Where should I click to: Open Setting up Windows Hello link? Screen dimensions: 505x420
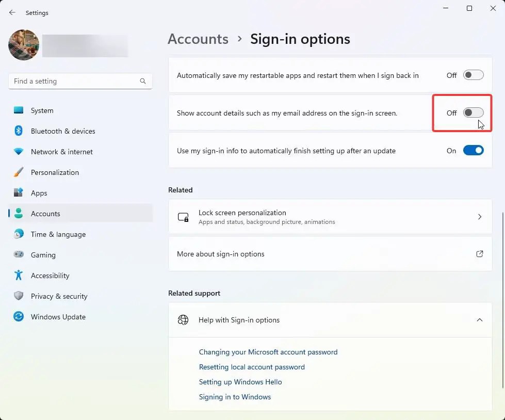tap(240, 382)
